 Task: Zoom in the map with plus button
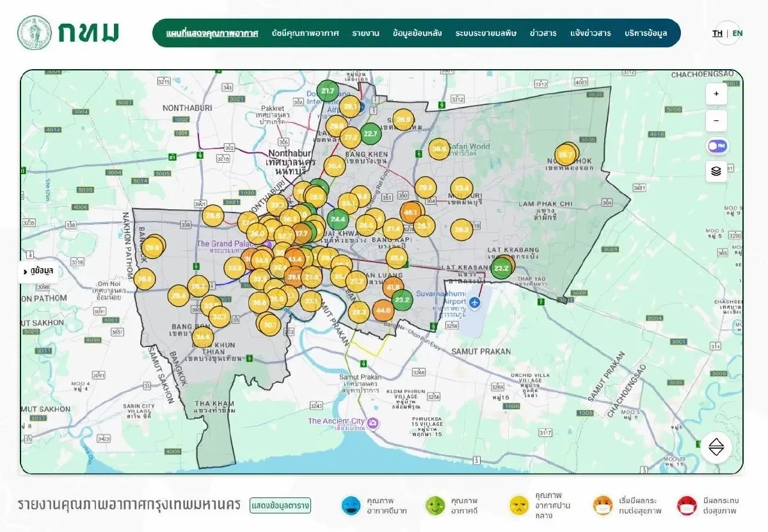tap(716, 94)
